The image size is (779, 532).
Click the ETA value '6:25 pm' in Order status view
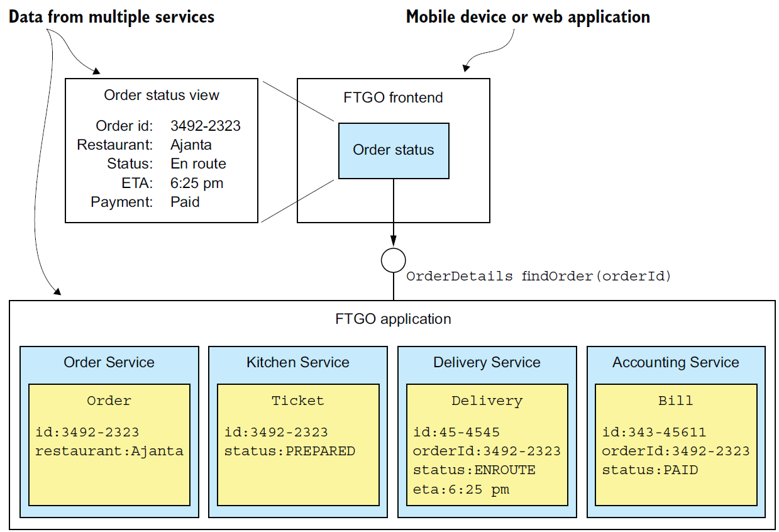click(x=197, y=183)
